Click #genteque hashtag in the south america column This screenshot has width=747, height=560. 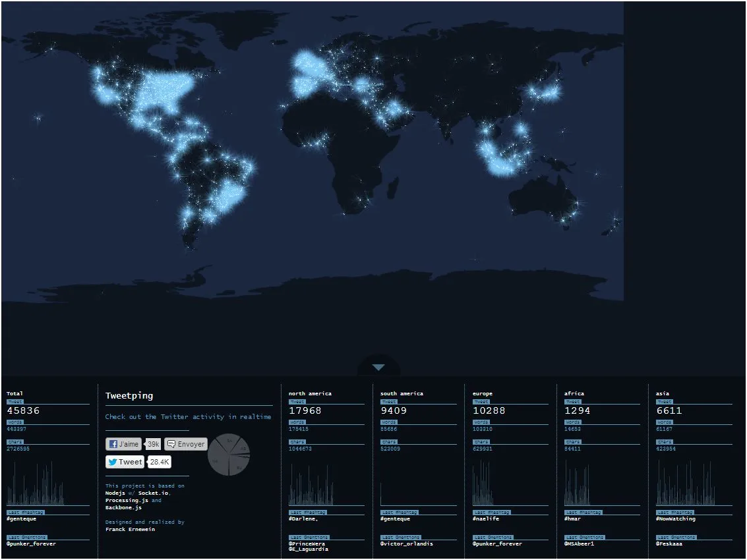(x=395, y=519)
